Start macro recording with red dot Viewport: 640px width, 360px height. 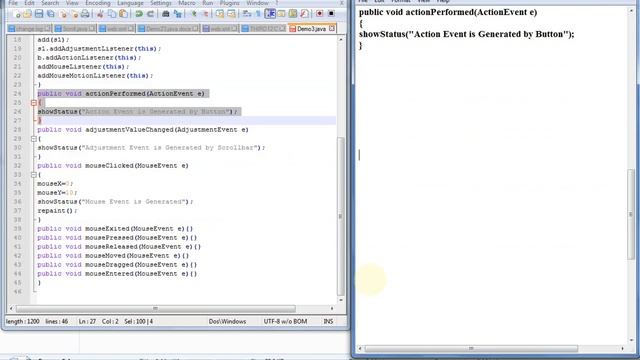click(320, 14)
